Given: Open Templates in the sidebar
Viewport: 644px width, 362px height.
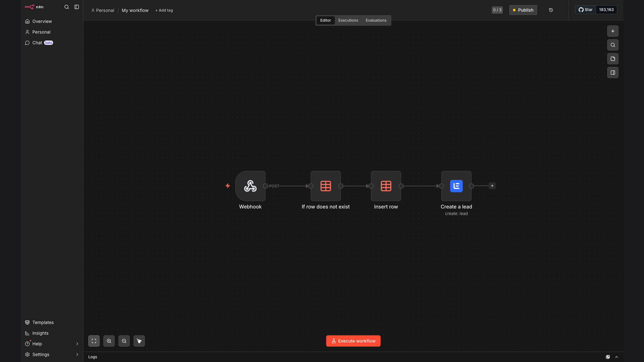Looking at the screenshot, I should pos(52,322).
